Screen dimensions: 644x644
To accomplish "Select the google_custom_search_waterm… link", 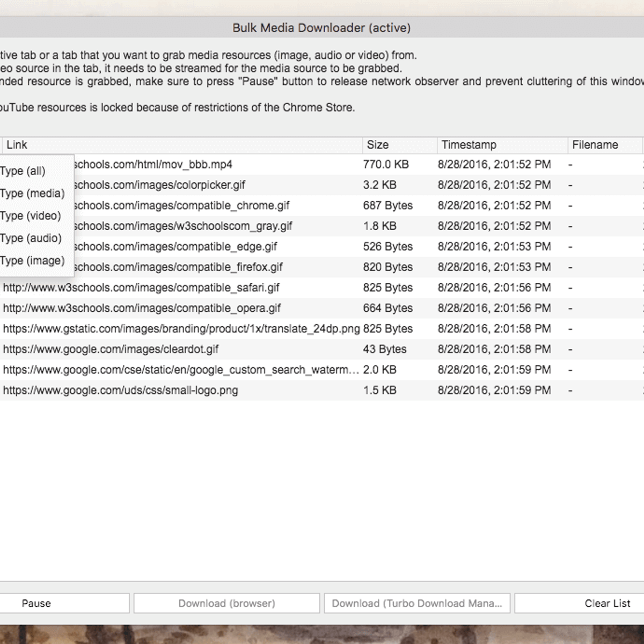I will (181, 370).
